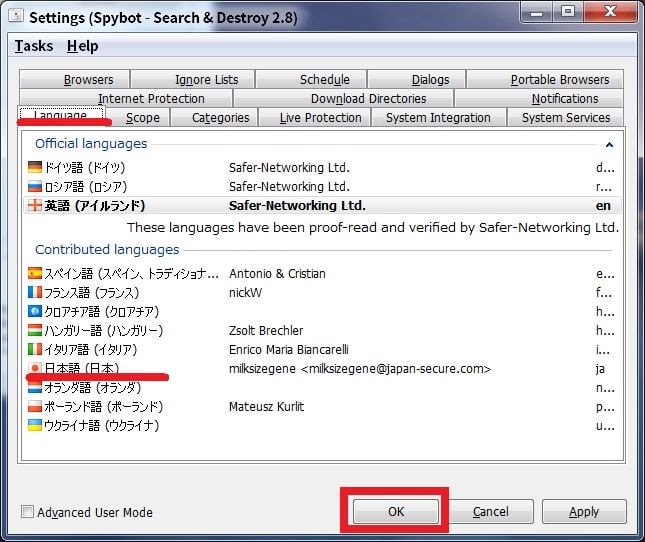Click the German flag icon
Screen dimensions: 645x542
[x=35, y=167]
